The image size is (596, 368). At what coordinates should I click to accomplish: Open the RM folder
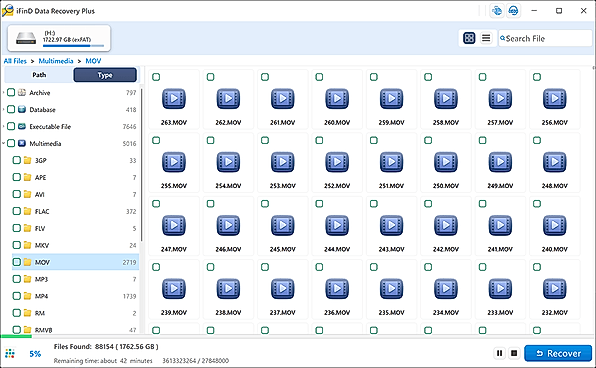tap(40, 313)
